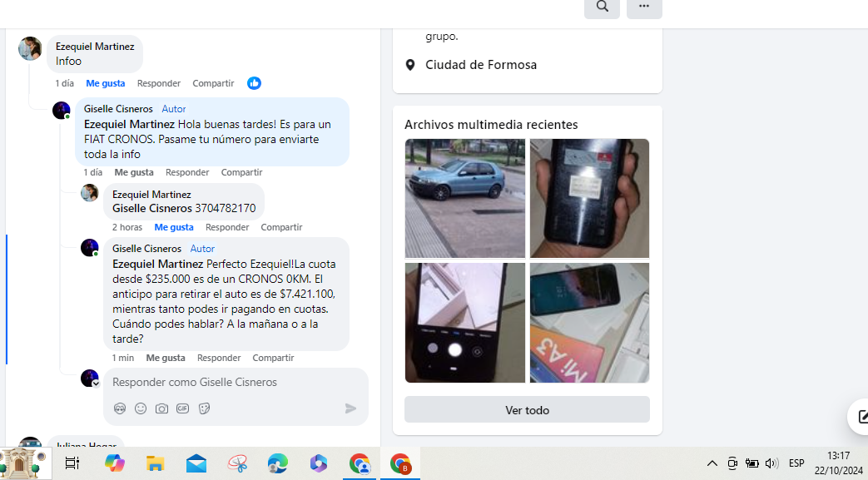Click the search magnifier icon in group header
The image size is (868, 480).
[x=602, y=7]
